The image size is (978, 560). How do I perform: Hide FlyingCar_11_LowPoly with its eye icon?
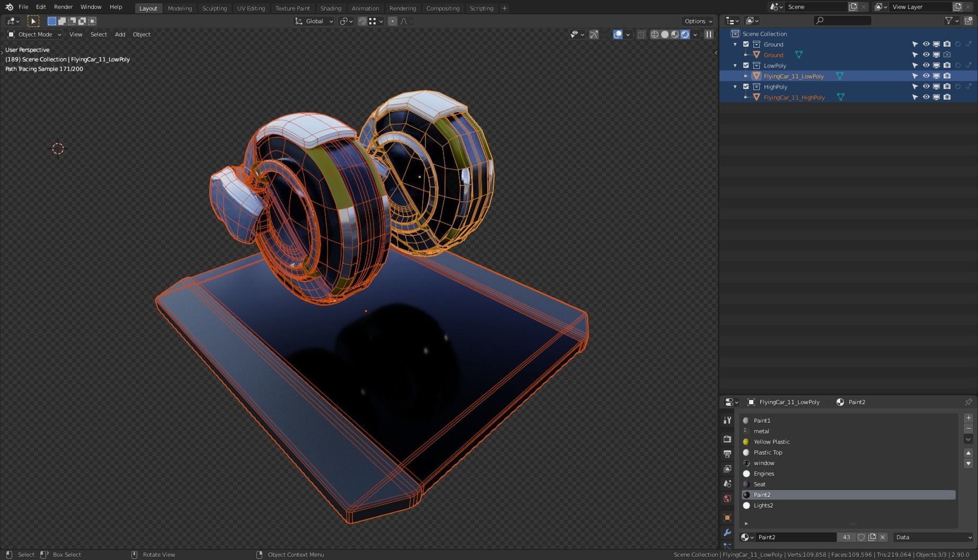926,76
